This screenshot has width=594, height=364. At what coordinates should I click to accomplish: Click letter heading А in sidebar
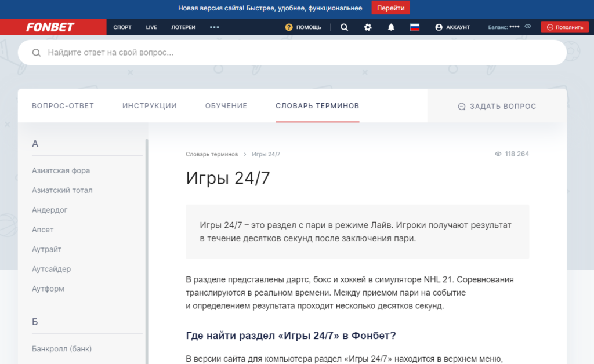click(x=35, y=144)
